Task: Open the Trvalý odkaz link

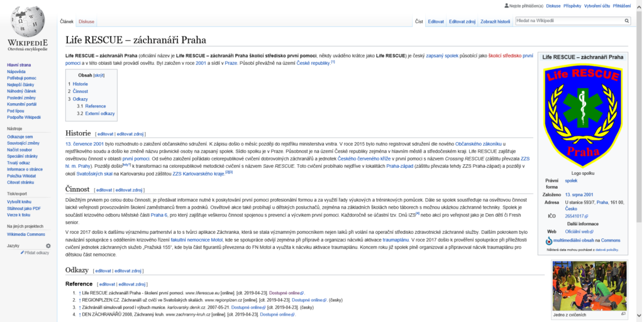Action: tap(18, 163)
